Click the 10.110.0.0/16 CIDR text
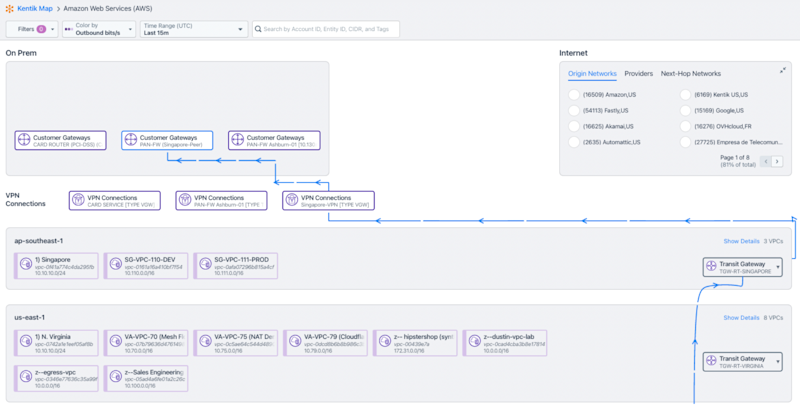 click(x=140, y=273)
